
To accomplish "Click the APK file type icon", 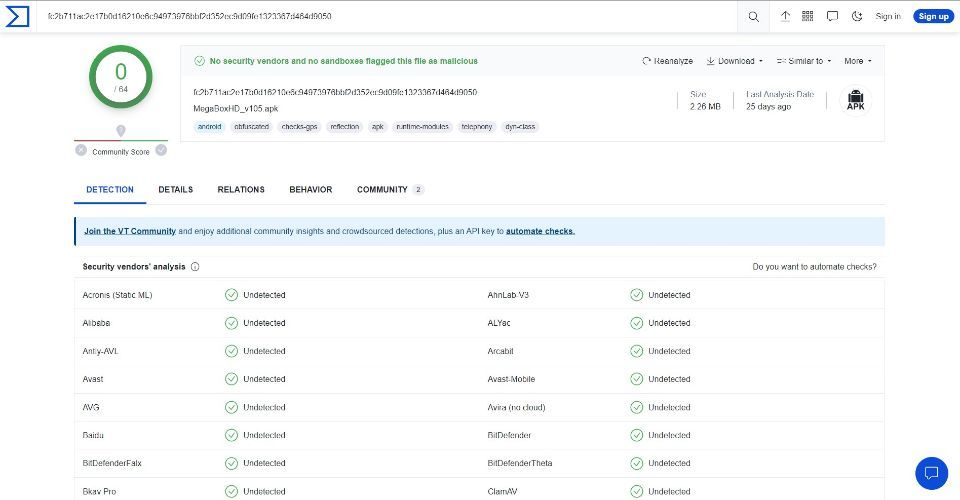I will [855, 100].
